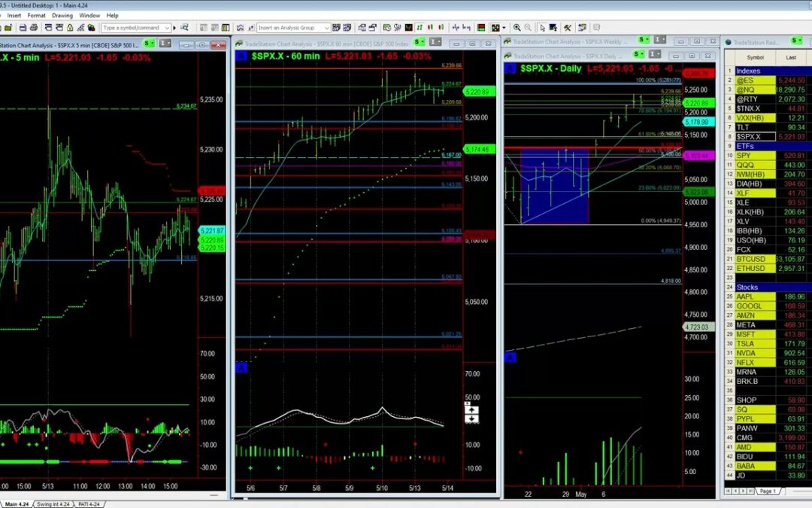Image resolution: width=812 pixels, height=508 pixels.
Task: Open the drawing tools palette dropdown arrow
Action: 504,28
